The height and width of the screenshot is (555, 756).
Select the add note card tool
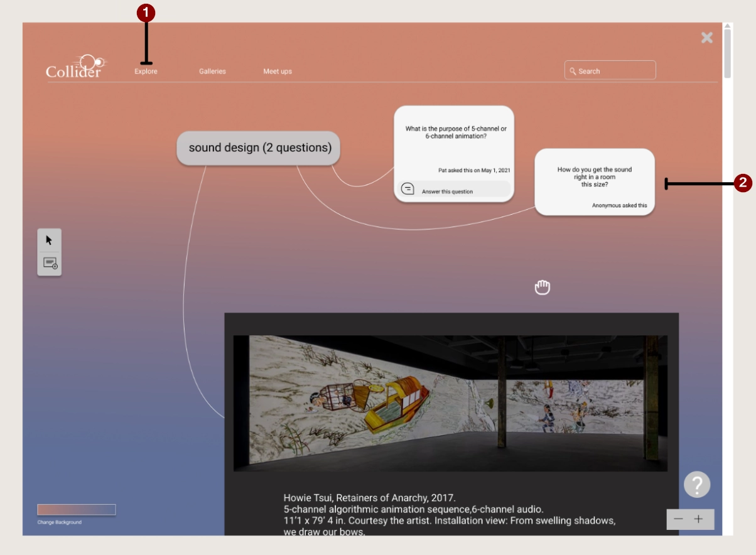pos(50,263)
